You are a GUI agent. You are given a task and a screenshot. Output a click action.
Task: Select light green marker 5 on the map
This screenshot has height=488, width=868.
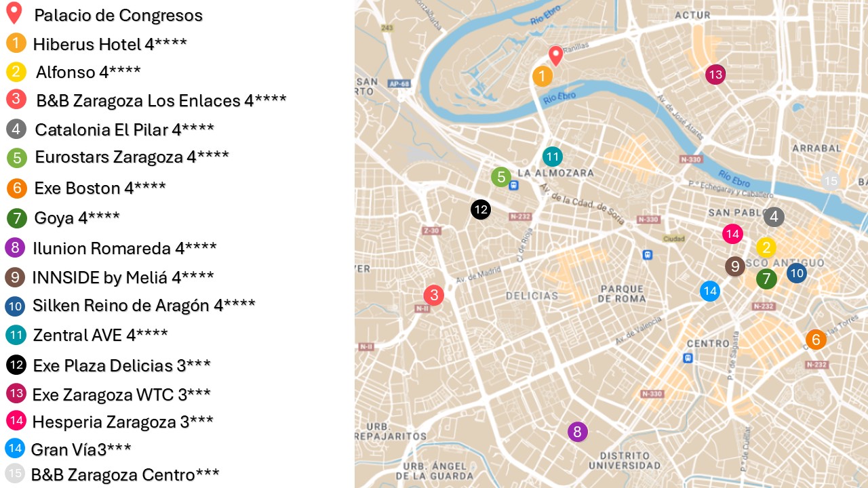(501, 177)
